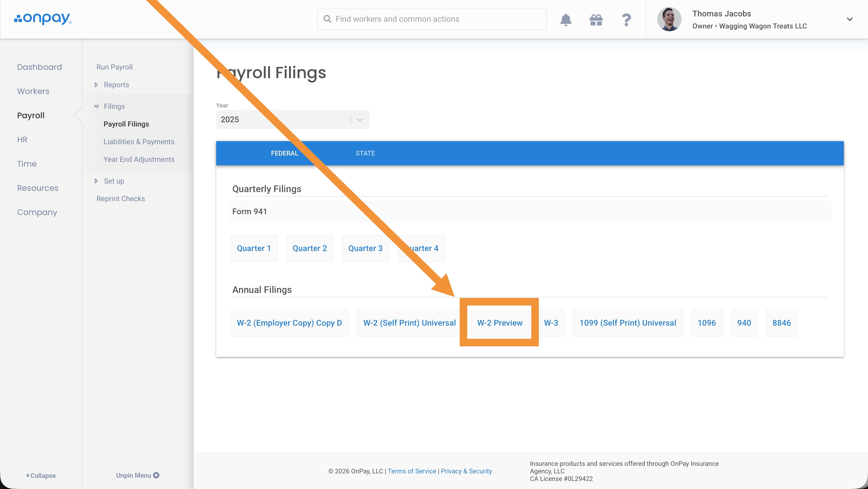The height and width of the screenshot is (489, 868).
Task: Collapse the Filings submenu
Action: 96,106
